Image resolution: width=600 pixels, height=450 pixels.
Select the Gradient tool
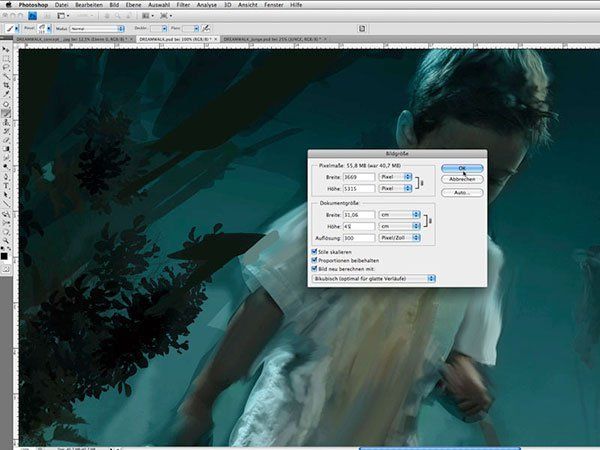6,149
